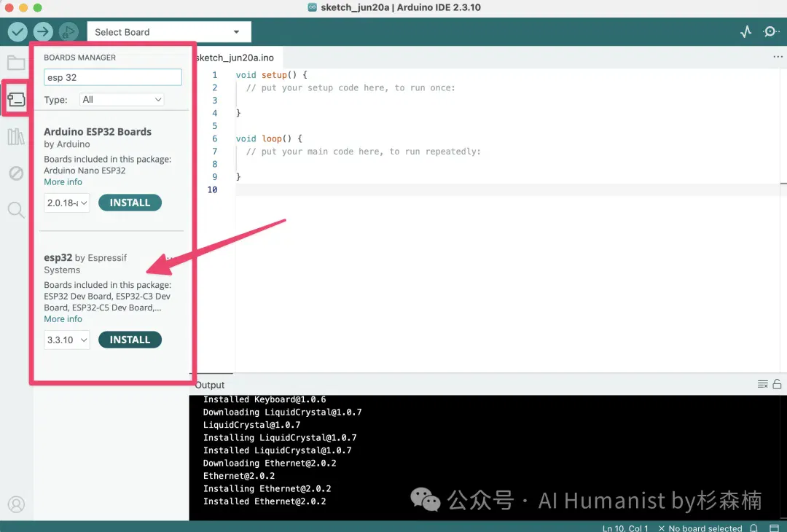The width and height of the screenshot is (787, 532).
Task: Install the esp32 by Espressif package
Action: [x=130, y=340]
